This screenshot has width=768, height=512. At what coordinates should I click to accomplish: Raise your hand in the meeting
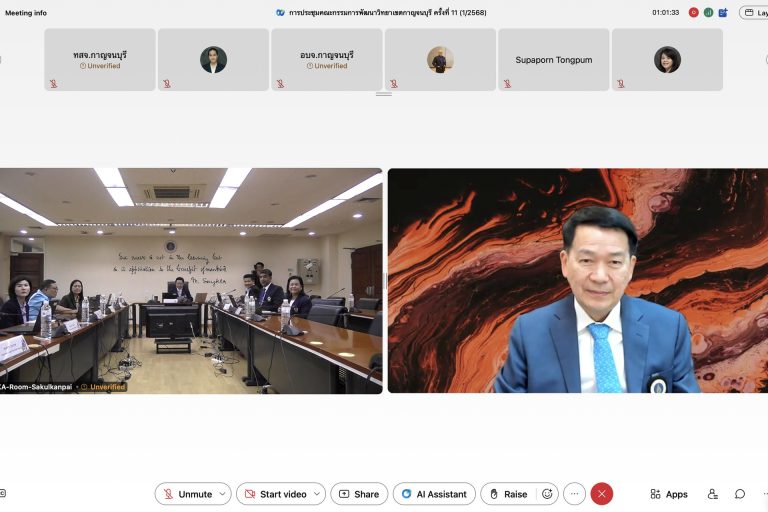click(508, 494)
